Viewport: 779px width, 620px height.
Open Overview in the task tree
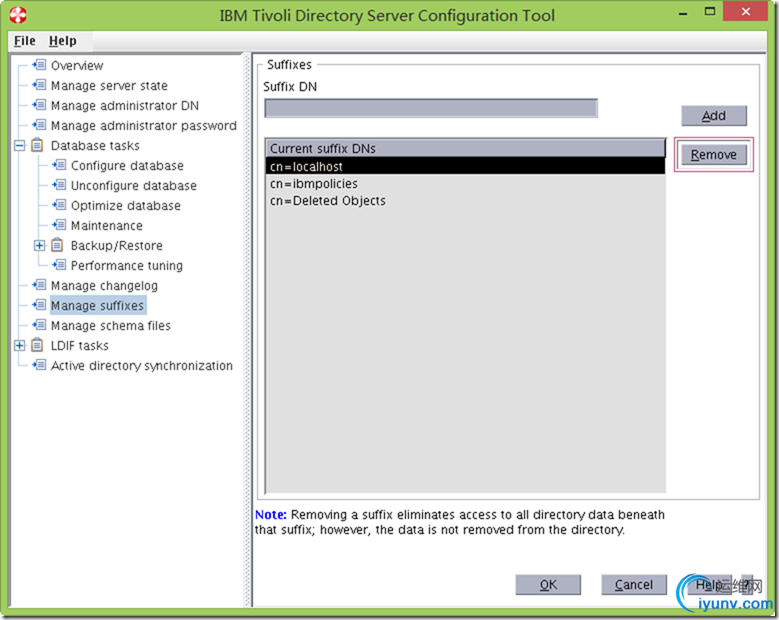77,66
